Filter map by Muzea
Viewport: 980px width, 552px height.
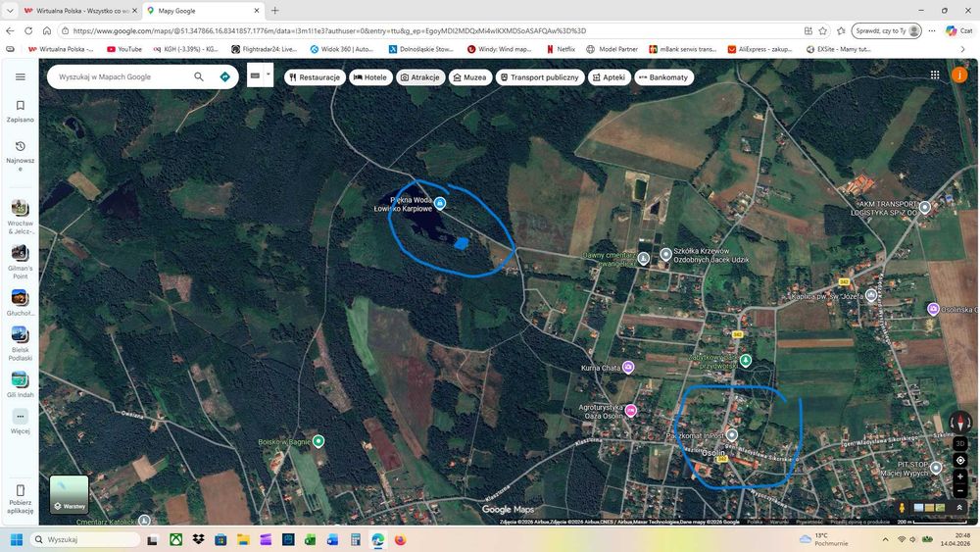[470, 77]
